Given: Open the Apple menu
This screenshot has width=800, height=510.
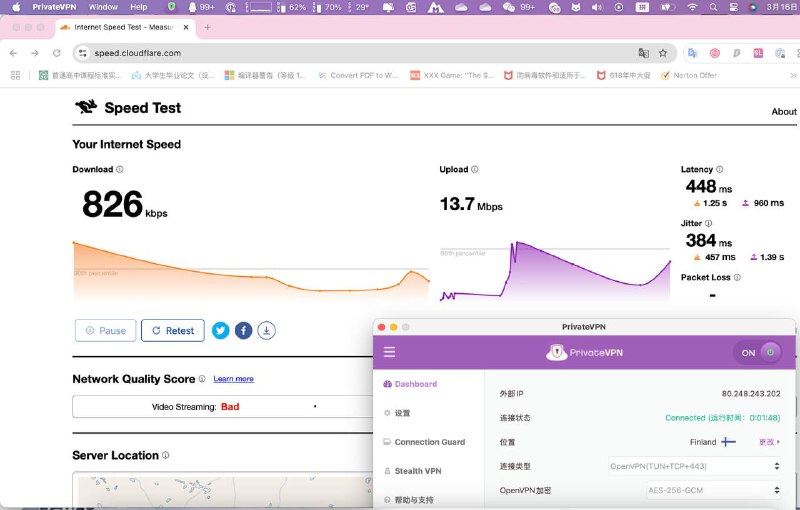Looking at the screenshot, I should [x=16, y=7].
